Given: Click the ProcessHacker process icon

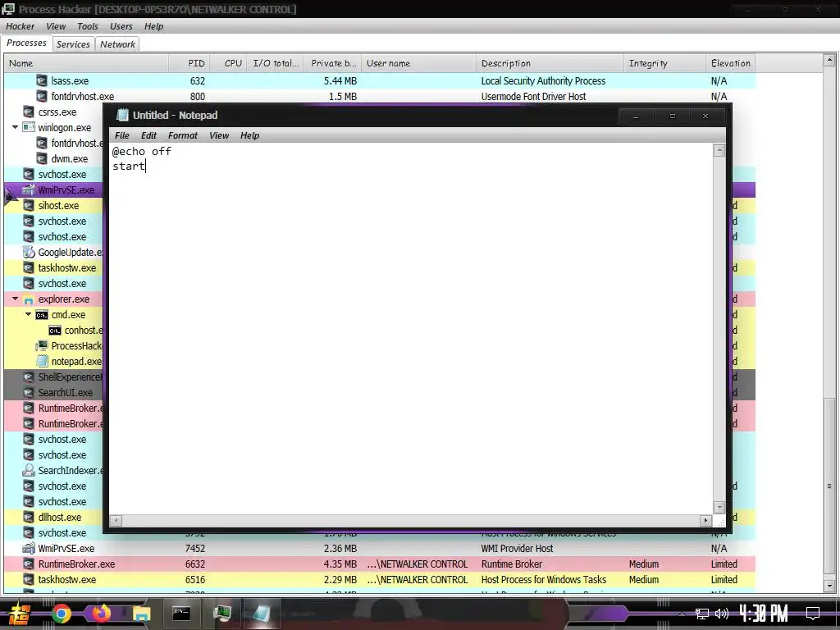Looking at the screenshot, I should [42, 345].
